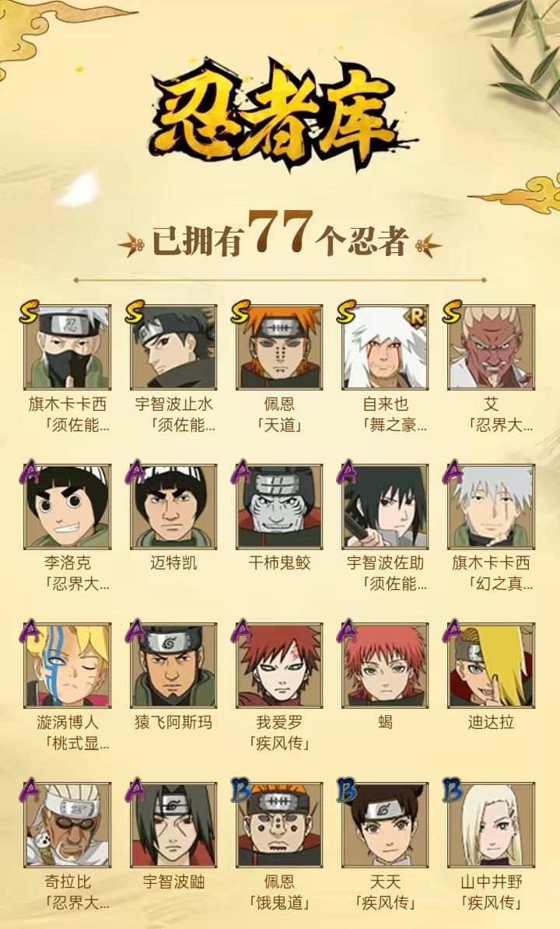Image resolution: width=560 pixels, height=929 pixels.
Task: Tap the 佩恩「饿鬼道」 portrait
Action: pyautogui.click(x=279, y=825)
